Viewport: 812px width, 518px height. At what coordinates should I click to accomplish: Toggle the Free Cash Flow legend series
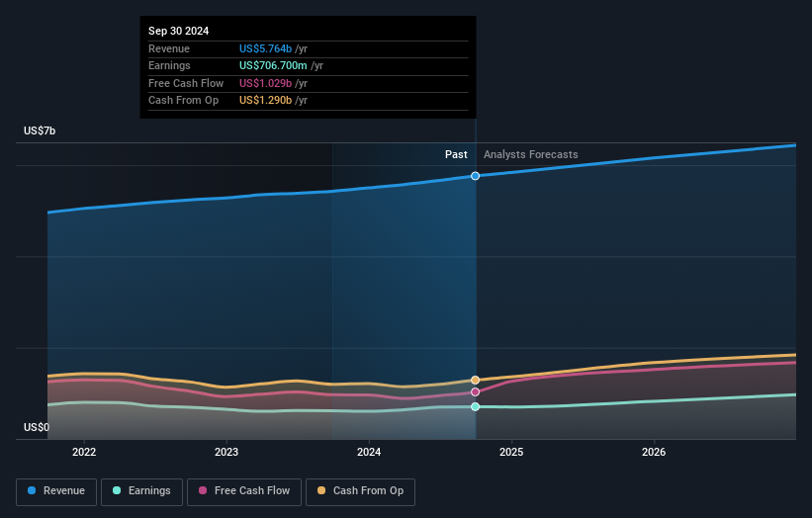[x=244, y=491]
